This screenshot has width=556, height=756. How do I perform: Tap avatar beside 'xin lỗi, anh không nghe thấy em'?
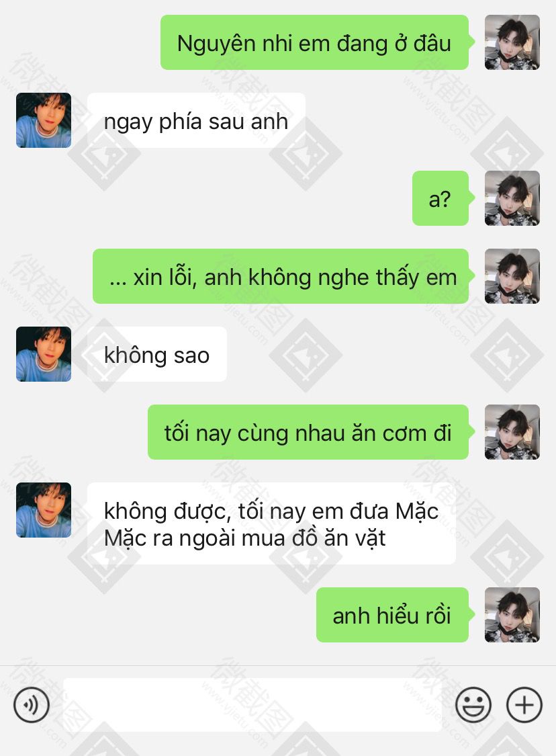512,276
